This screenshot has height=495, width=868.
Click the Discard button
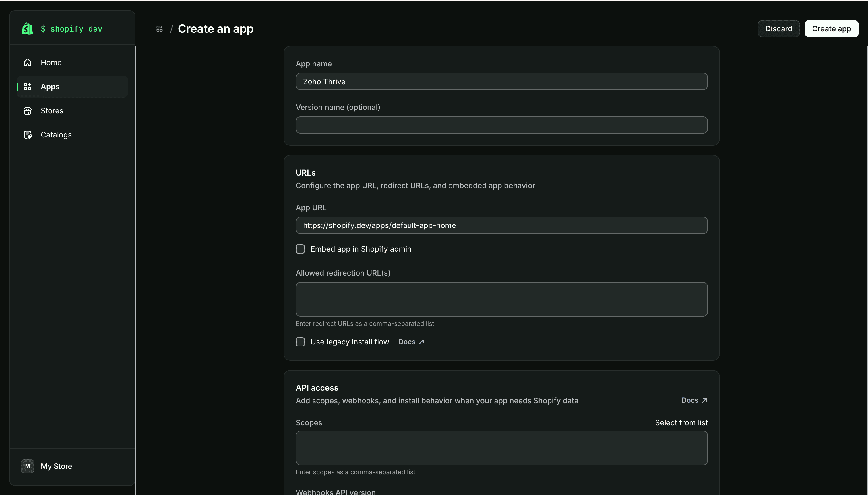778,29
